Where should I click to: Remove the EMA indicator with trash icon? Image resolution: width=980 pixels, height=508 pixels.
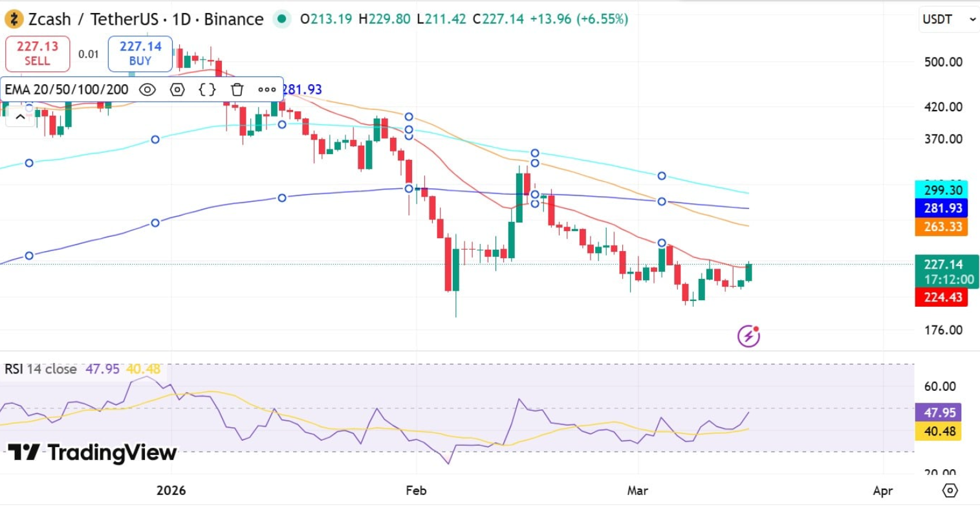click(237, 89)
